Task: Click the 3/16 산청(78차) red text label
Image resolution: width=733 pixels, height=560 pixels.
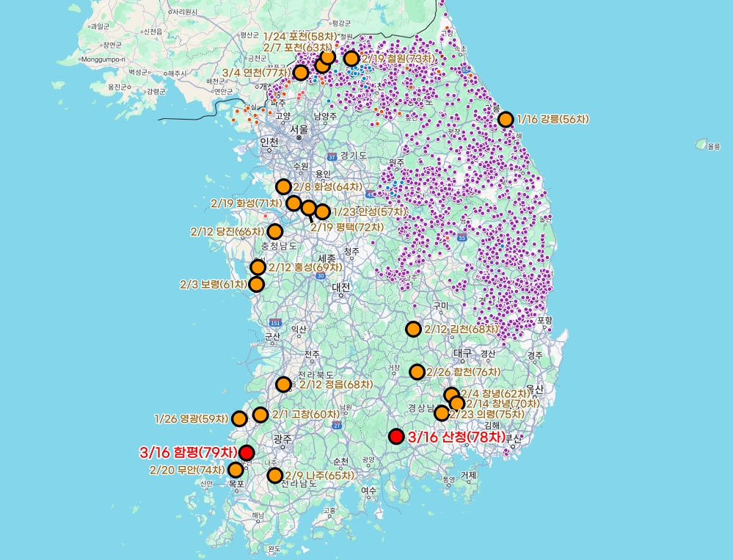Action: point(456,437)
